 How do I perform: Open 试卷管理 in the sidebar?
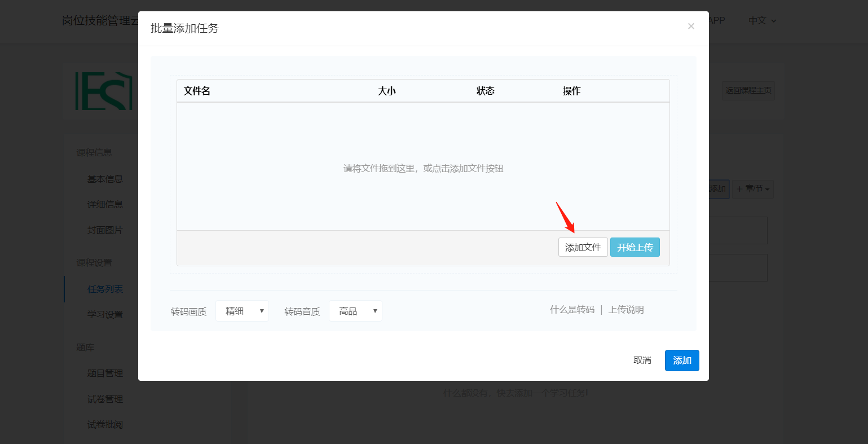[x=105, y=399]
